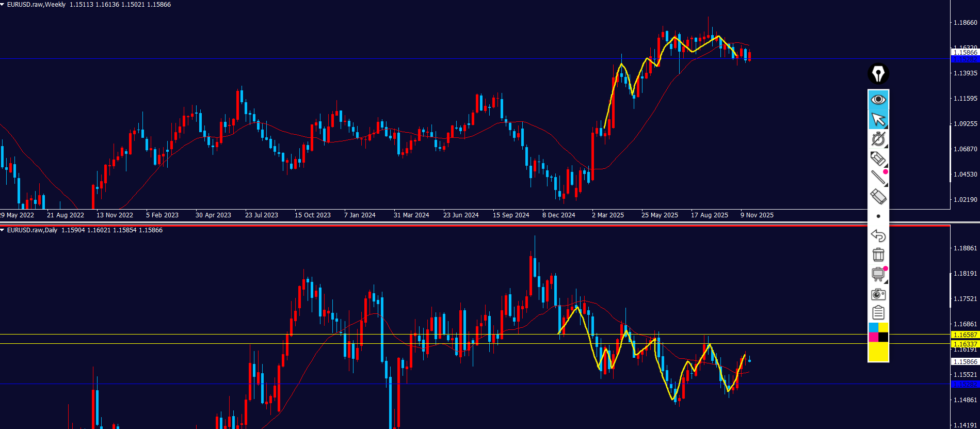Select the arrow cursor tool

tap(878, 119)
